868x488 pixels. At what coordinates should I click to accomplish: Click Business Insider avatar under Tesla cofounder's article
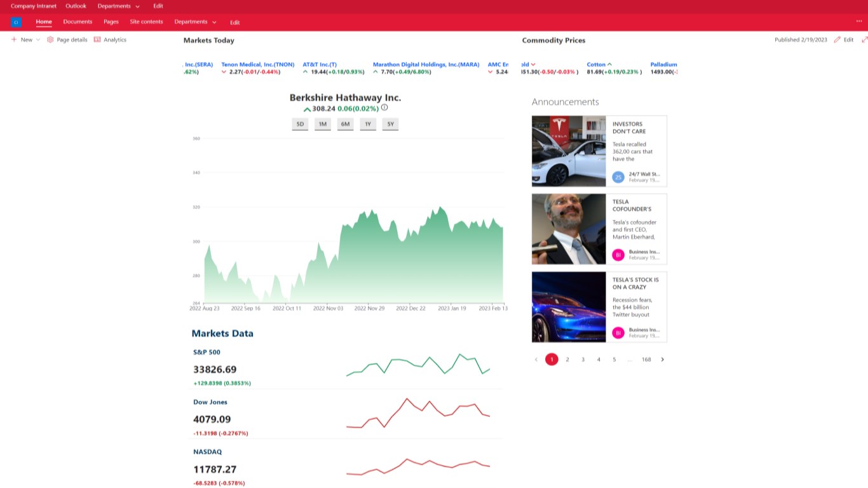click(618, 254)
